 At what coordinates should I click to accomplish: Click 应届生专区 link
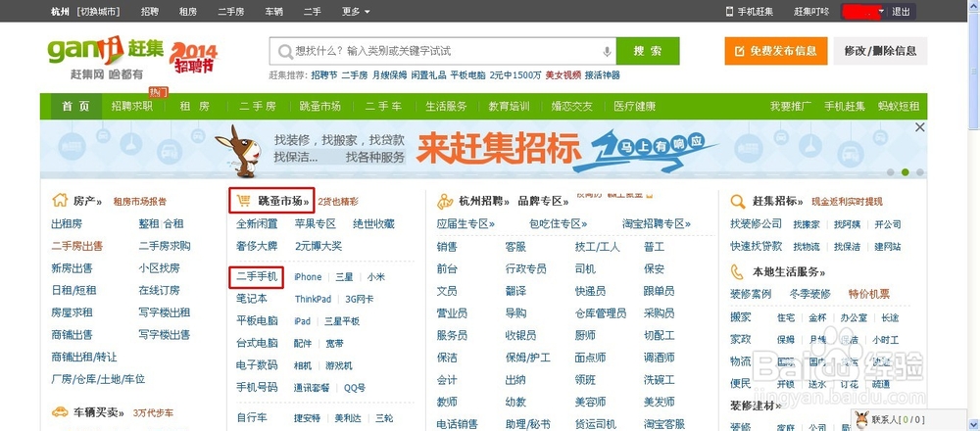465,223
